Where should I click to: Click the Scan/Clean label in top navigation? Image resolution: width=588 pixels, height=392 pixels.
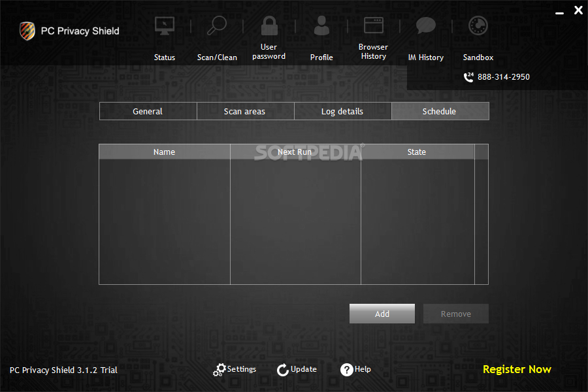click(x=217, y=57)
